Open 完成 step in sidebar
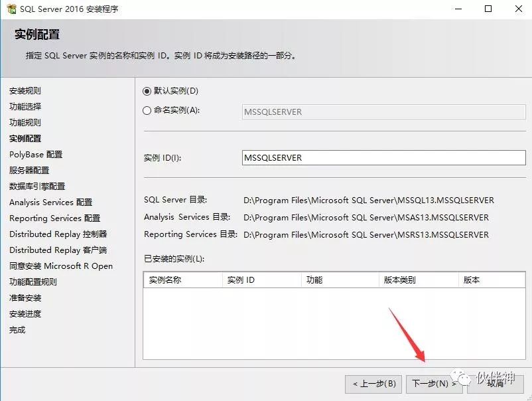This screenshot has height=401, width=532. [17, 330]
